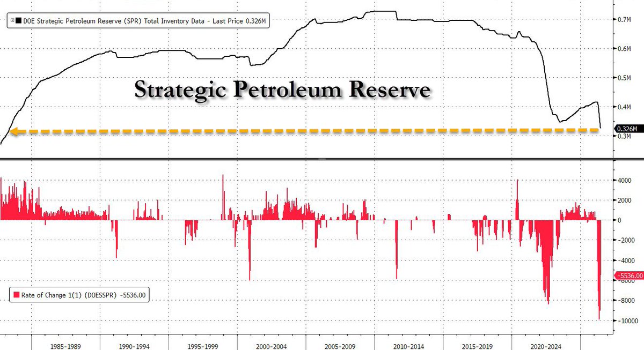Collapse the SPR legend box toggle
Image resolution: width=644 pixels, height=350 pixels.
click(x=11, y=21)
